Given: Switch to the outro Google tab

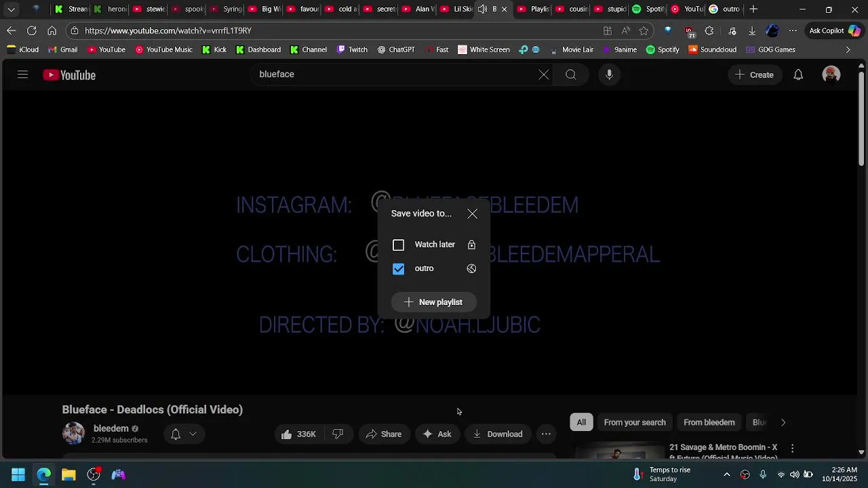Looking at the screenshot, I should (x=724, y=9).
